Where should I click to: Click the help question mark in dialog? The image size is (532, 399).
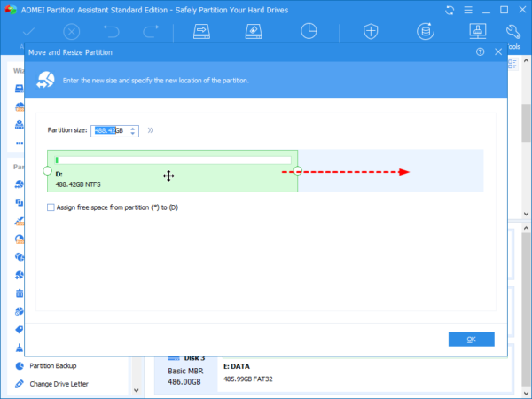(x=480, y=52)
